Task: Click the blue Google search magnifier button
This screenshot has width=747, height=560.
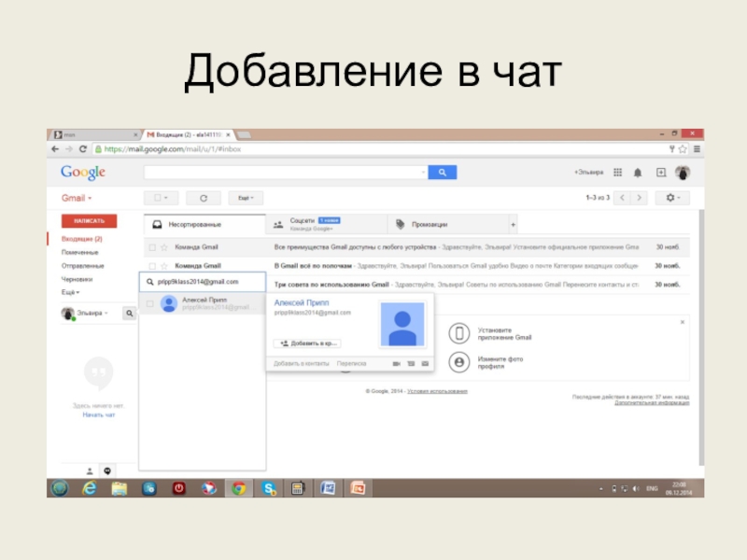Action: [x=442, y=172]
